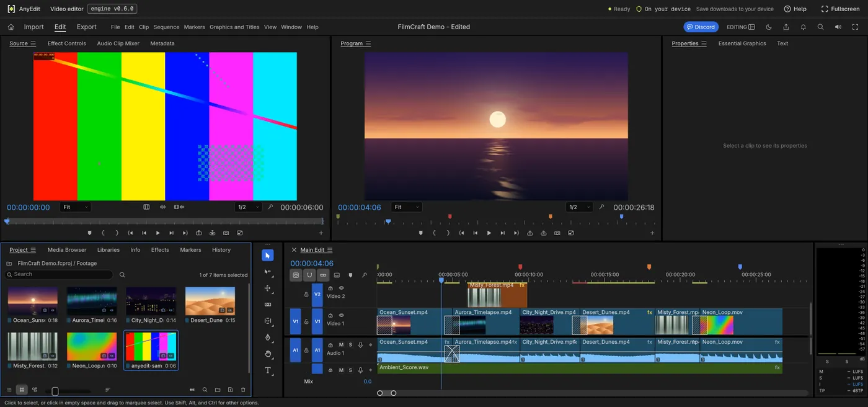The image size is (868, 407).
Task: Click the search icon in top bar
Action: [x=821, y=27]
